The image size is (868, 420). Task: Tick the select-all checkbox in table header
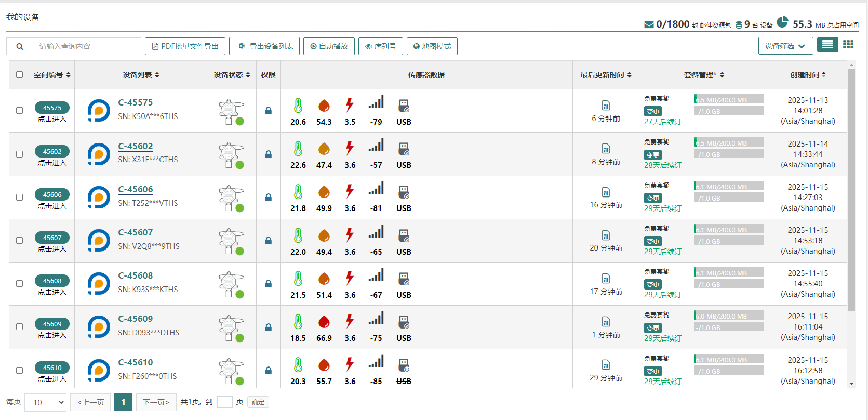20,75
